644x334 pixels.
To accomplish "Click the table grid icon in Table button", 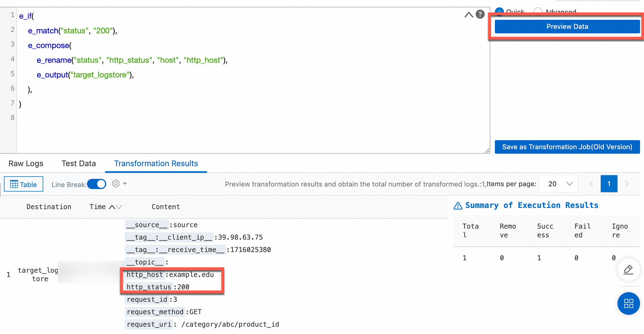I will tap(14, 184).
